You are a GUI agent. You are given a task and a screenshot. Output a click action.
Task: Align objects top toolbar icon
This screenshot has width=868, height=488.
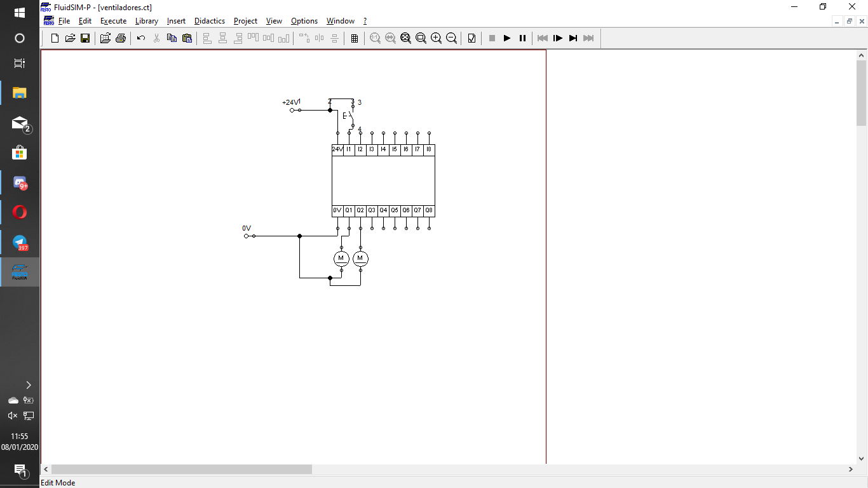click(x=253, y=38)
